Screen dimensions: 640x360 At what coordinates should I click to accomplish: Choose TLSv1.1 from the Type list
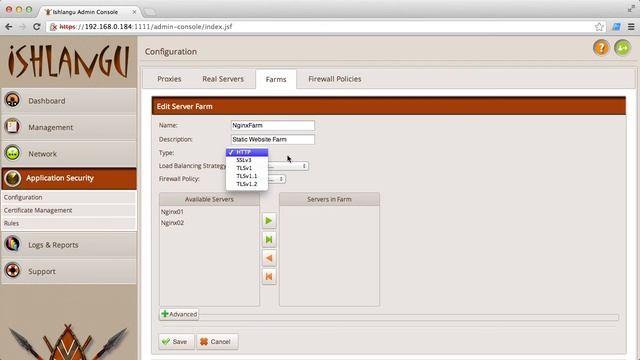pyautogui.click(x=247, y=176)
